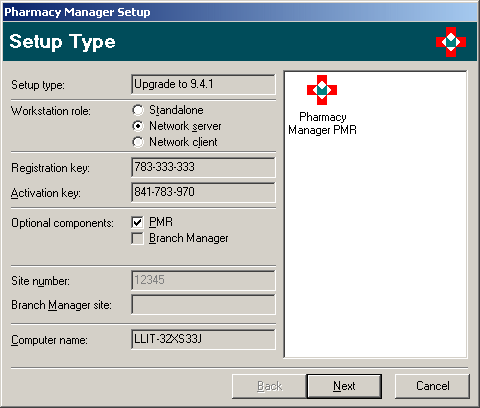The width and height of the screenshot is (480, 408).
Task: Click the empty Branch Manager site field
Action: click(x=203, y=304)
